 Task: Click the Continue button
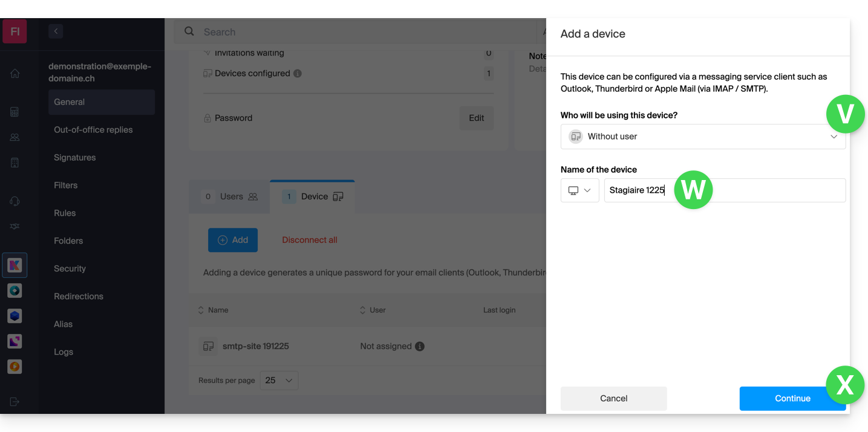(792, 399)
